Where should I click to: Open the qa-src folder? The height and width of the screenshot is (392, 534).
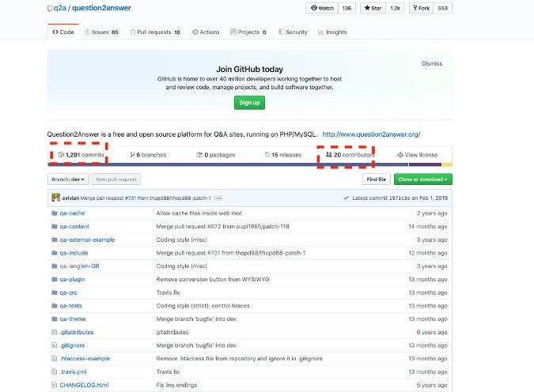point(69,292)
